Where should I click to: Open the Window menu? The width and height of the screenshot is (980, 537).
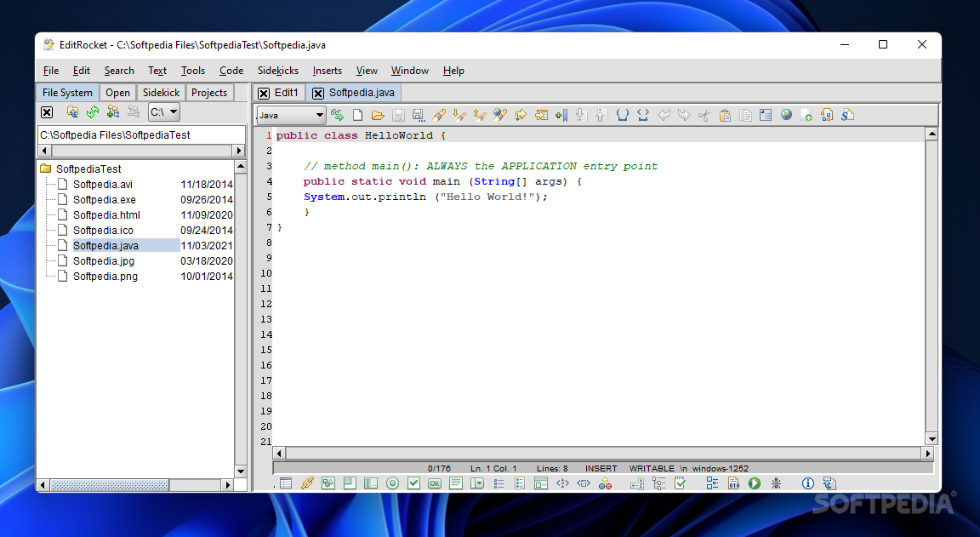(409, 71)
